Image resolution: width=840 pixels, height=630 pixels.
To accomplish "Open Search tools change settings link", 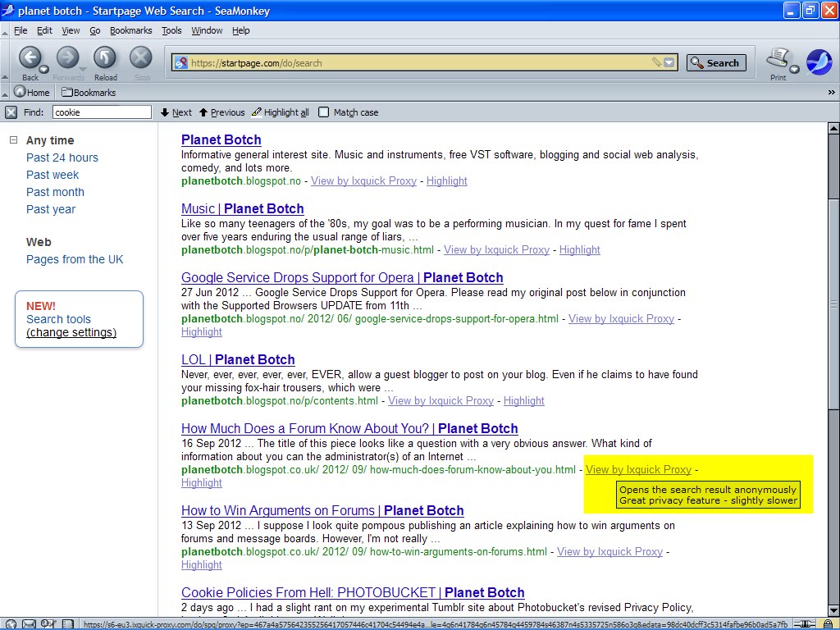I will (71, 332).
